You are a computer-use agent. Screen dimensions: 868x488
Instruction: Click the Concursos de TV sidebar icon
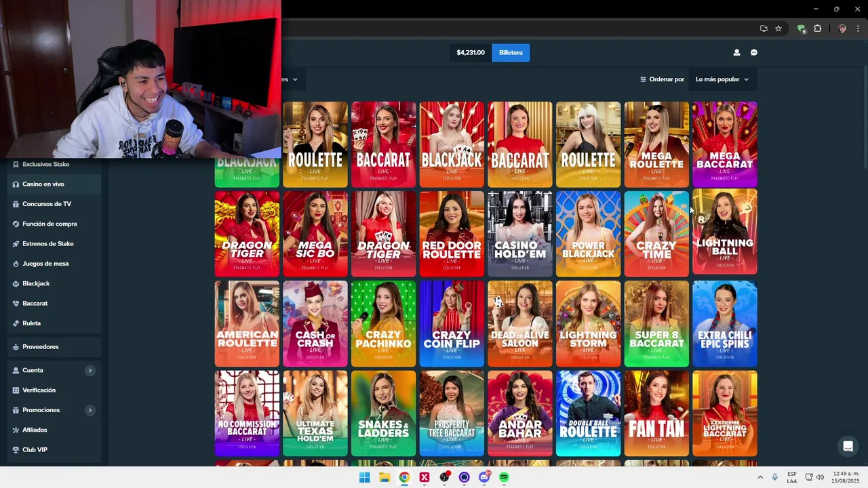coord(16,204)
